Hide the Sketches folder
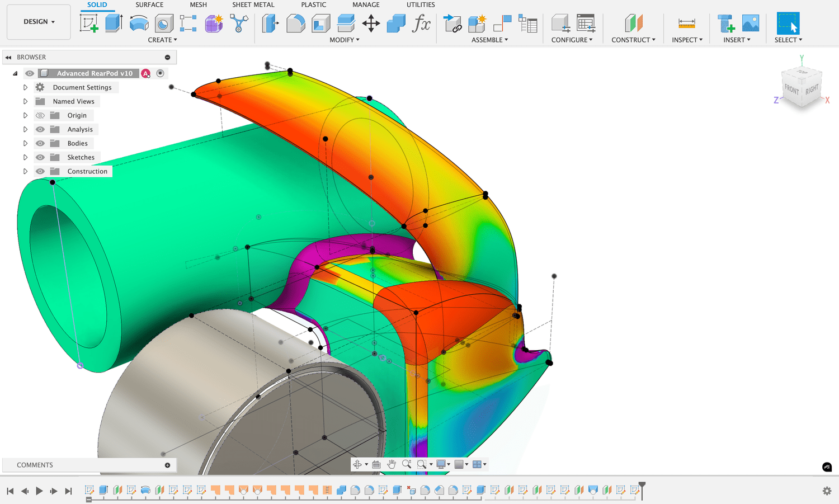 coord(40,157)
